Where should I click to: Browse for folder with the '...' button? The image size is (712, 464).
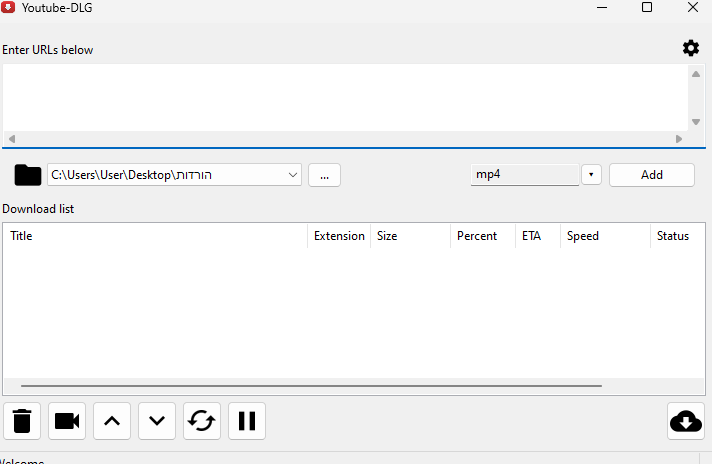point(324,175)
